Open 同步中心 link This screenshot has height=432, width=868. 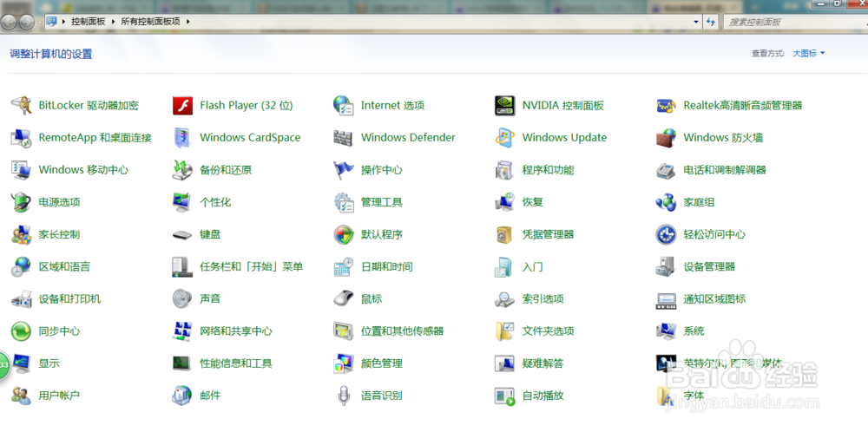point(59,331)
